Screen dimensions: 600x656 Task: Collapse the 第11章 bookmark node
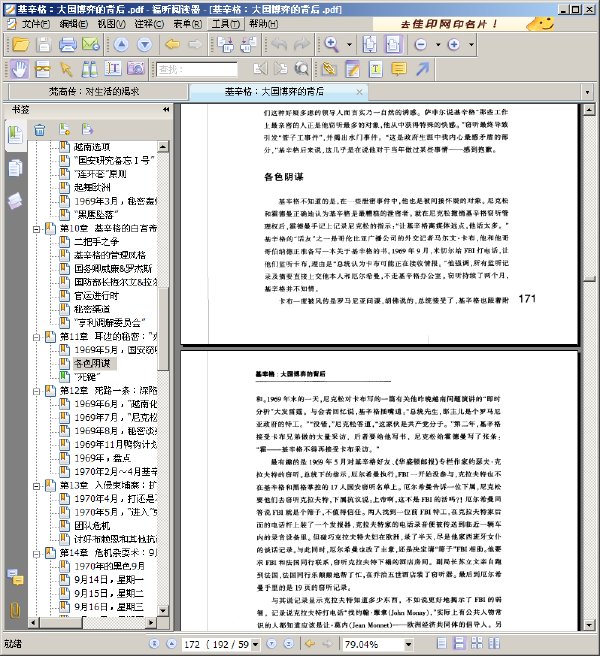pos(37,337)
